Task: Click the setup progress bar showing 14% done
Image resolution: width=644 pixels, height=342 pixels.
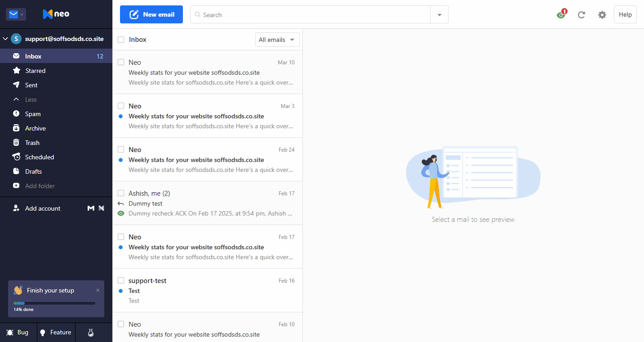Action: coord(54,303)
